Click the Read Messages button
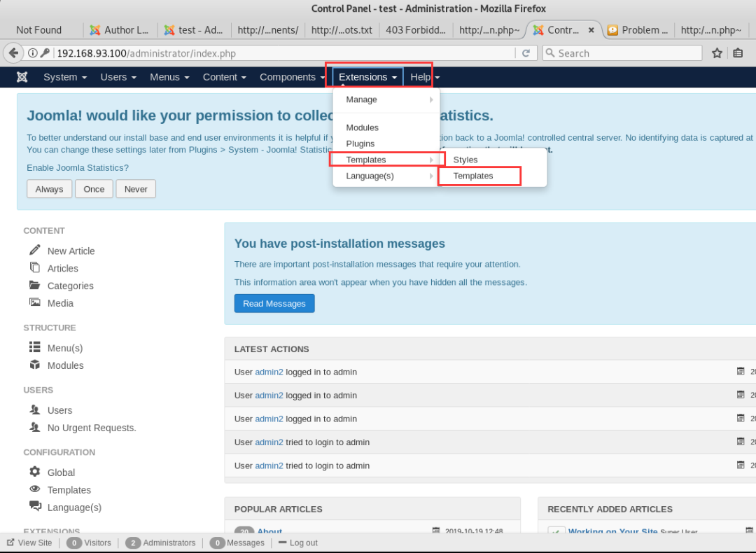The image size is (756, 553). tap(274, 303)
